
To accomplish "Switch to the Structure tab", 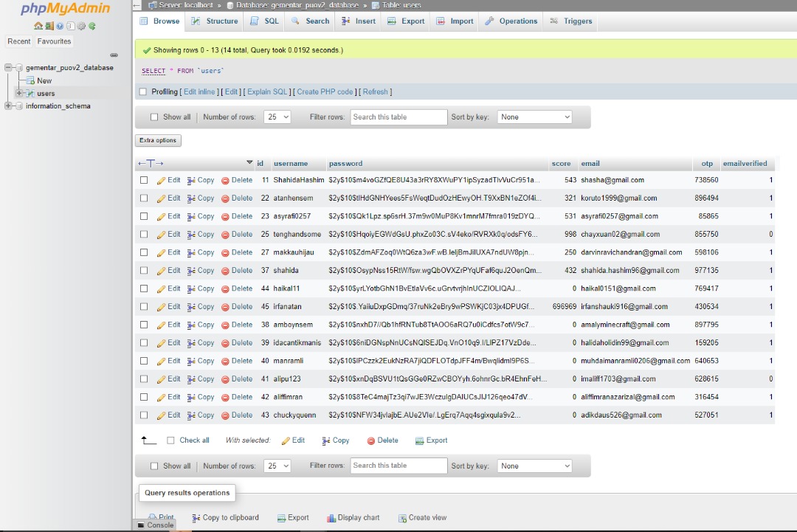I will (x=215, y=21).
